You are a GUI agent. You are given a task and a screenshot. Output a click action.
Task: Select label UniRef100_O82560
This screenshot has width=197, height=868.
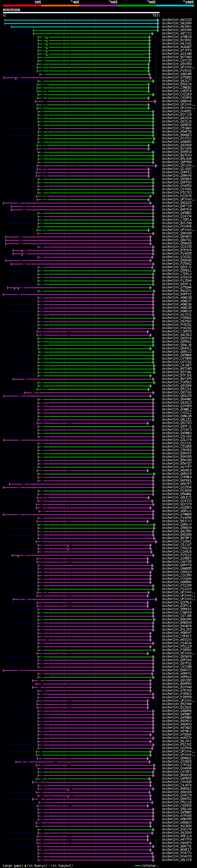[176, 321]
